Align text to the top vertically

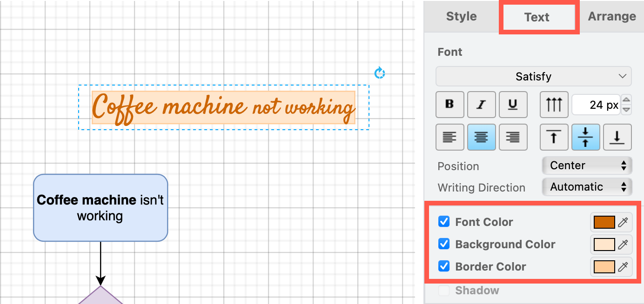click(x=554, y=137)
